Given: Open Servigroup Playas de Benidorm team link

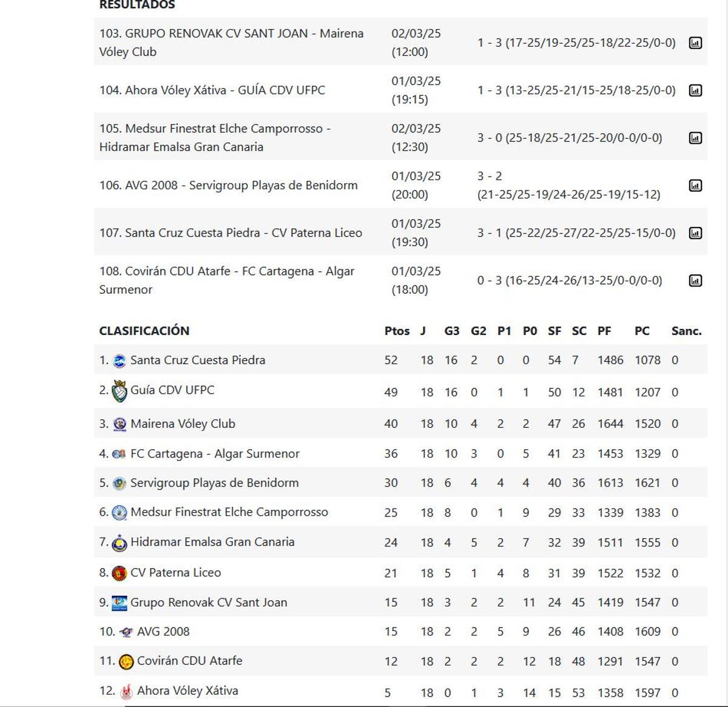Looking at the screenshot, I should click(214, 483).
